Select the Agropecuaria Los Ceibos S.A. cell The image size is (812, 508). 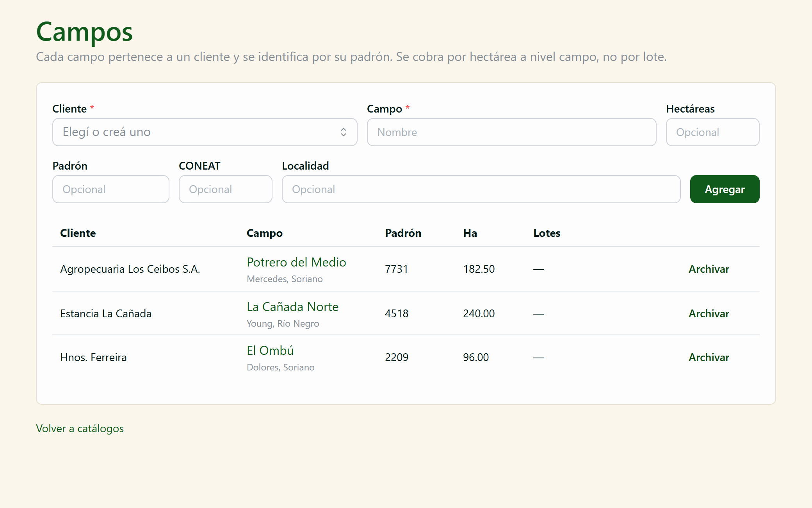pos(130,269)
